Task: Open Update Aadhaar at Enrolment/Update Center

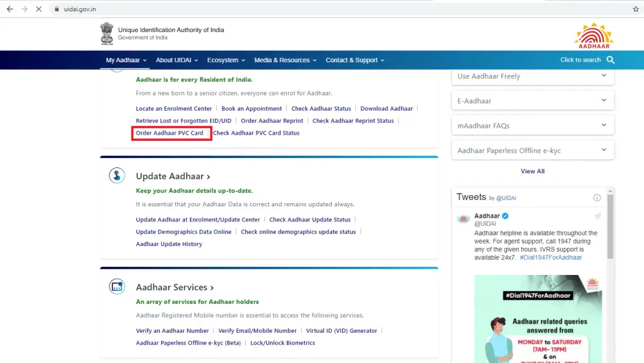Action: click(x=198, y=220)
